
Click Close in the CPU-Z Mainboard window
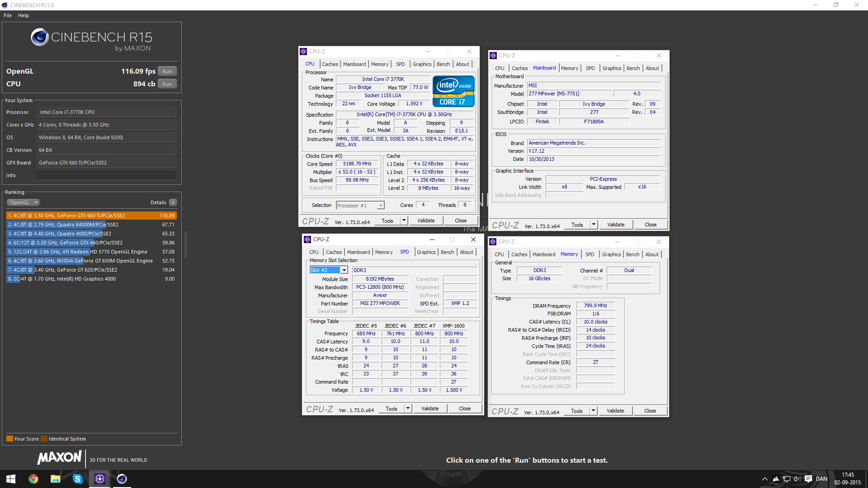pyautogui.click(x=651, y=225)
